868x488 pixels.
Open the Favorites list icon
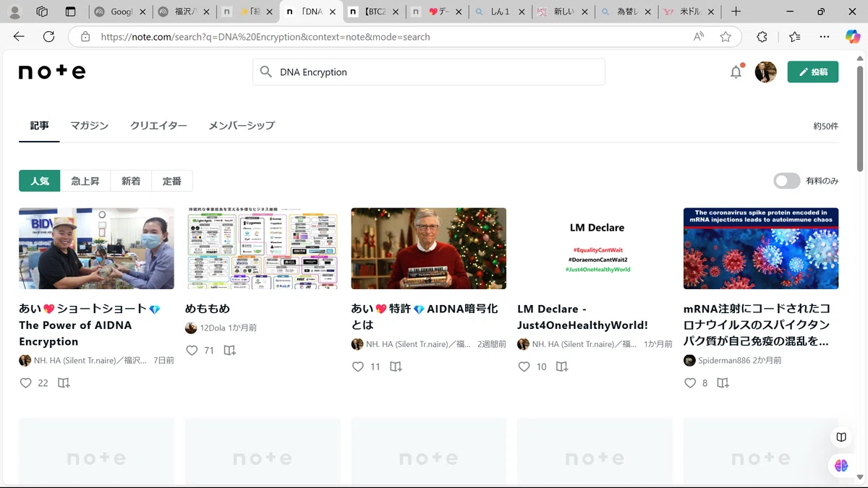click(x=795, y=37)
